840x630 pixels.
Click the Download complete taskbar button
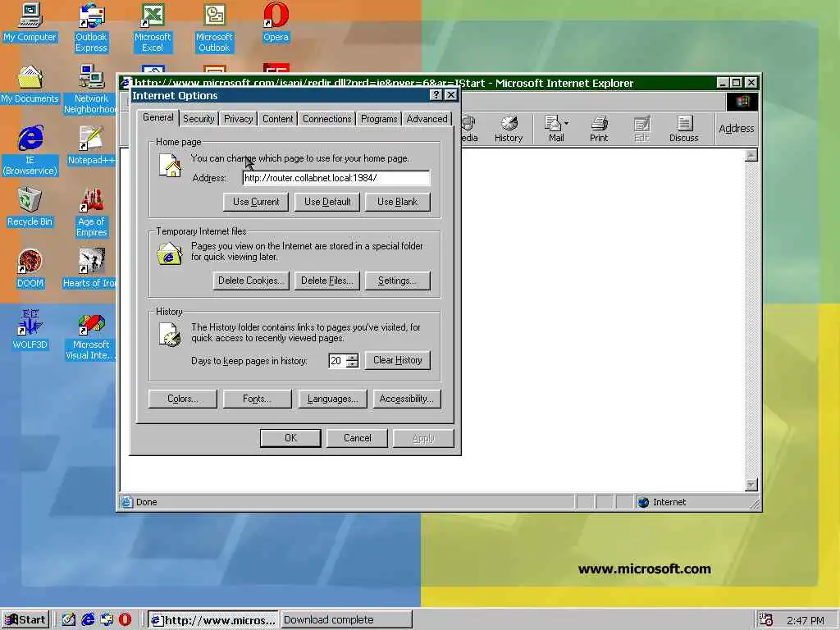(347, 620)
